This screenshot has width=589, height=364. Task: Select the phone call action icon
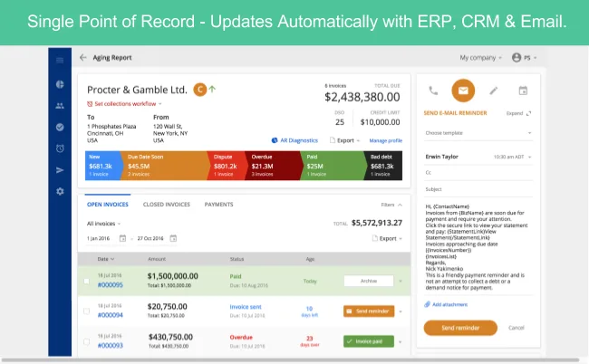coord(433,91)
